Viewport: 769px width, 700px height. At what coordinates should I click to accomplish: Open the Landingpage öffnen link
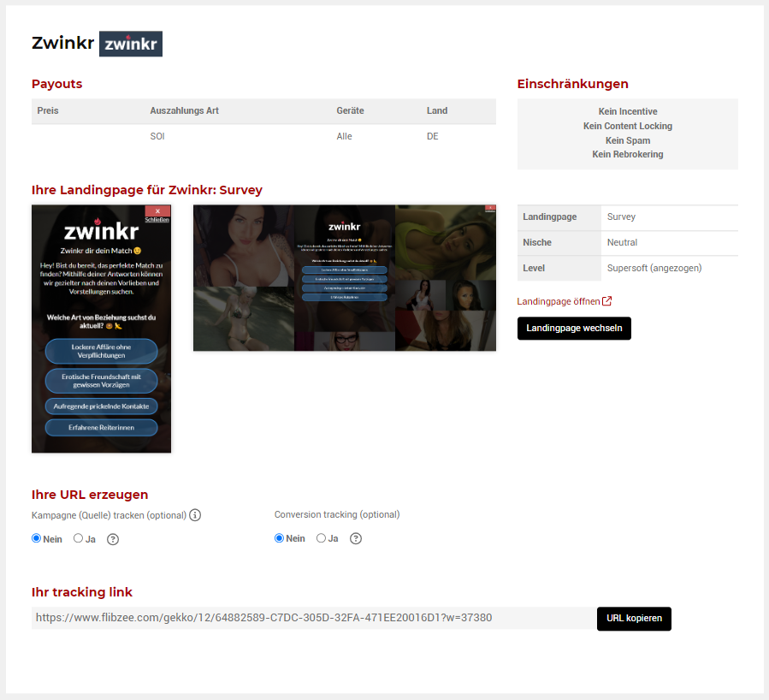pos(559,301)
